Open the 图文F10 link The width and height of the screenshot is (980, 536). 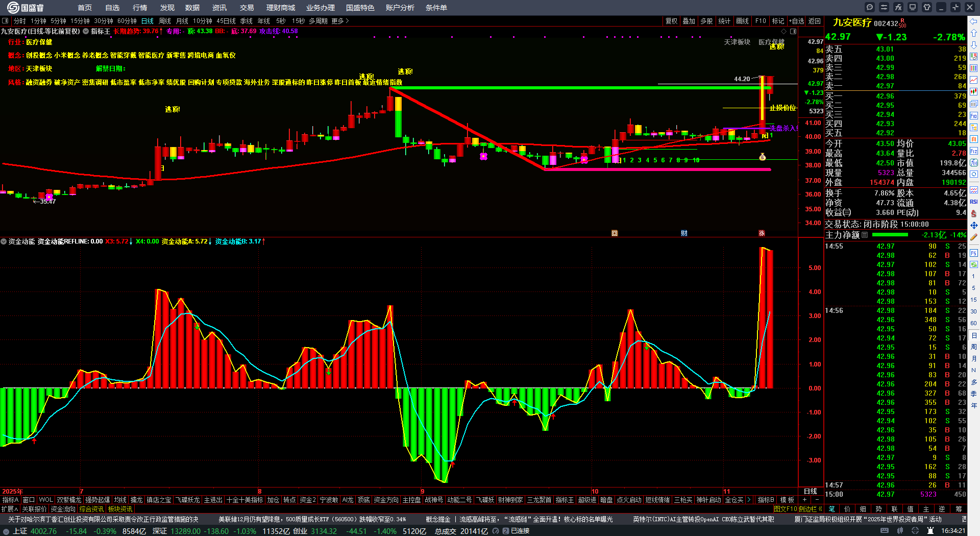785,509
